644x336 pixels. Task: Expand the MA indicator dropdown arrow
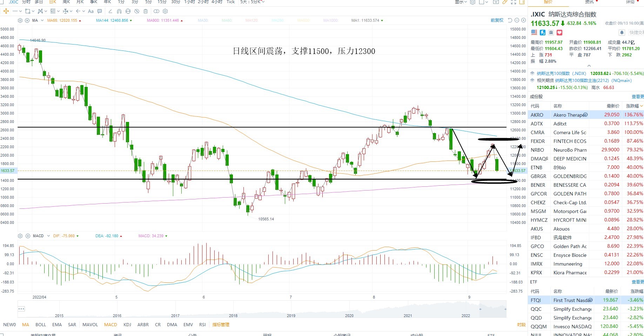tap(42, 20)
